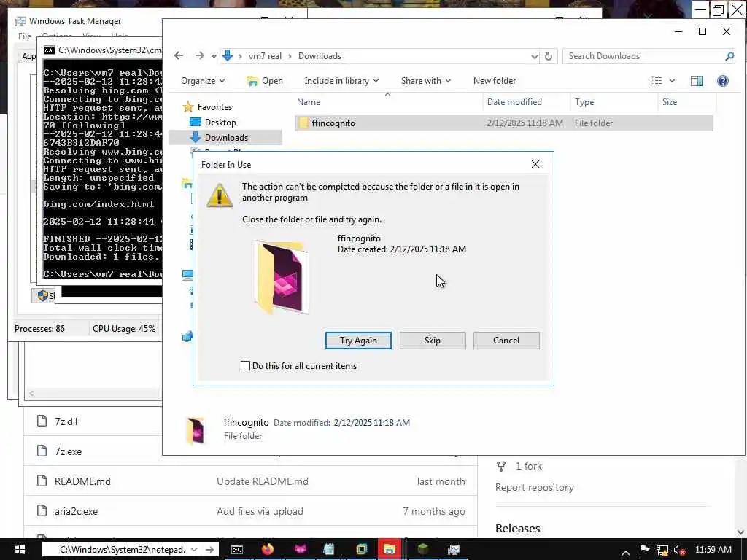
Task: Sort by Type column header
Action: tap(614, 102)
